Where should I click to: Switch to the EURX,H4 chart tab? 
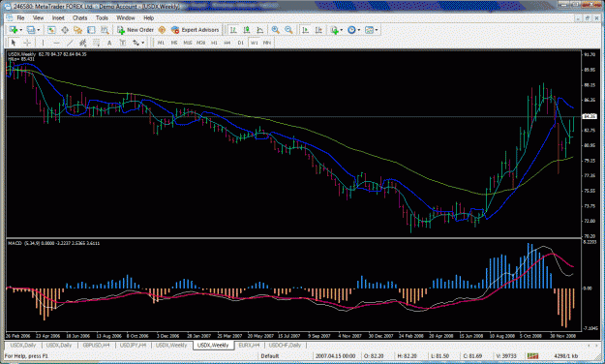249,345
